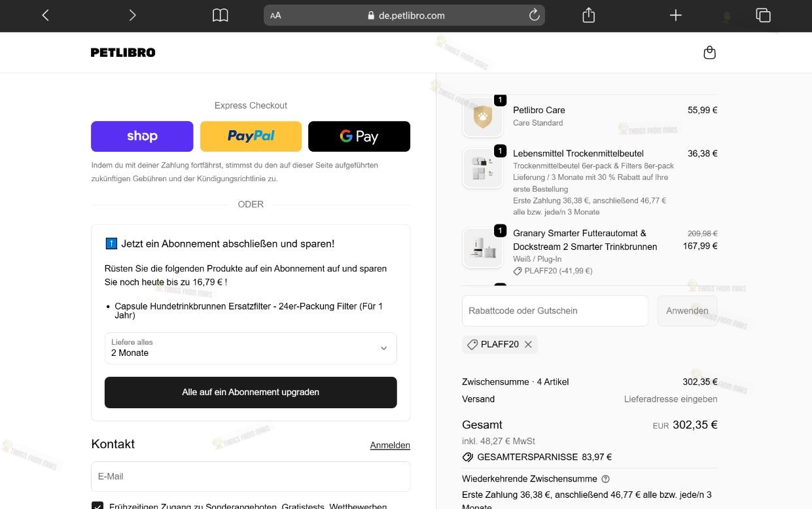Select Google Pay express checkout
812x509 pixels.
[x=359, y=136]
